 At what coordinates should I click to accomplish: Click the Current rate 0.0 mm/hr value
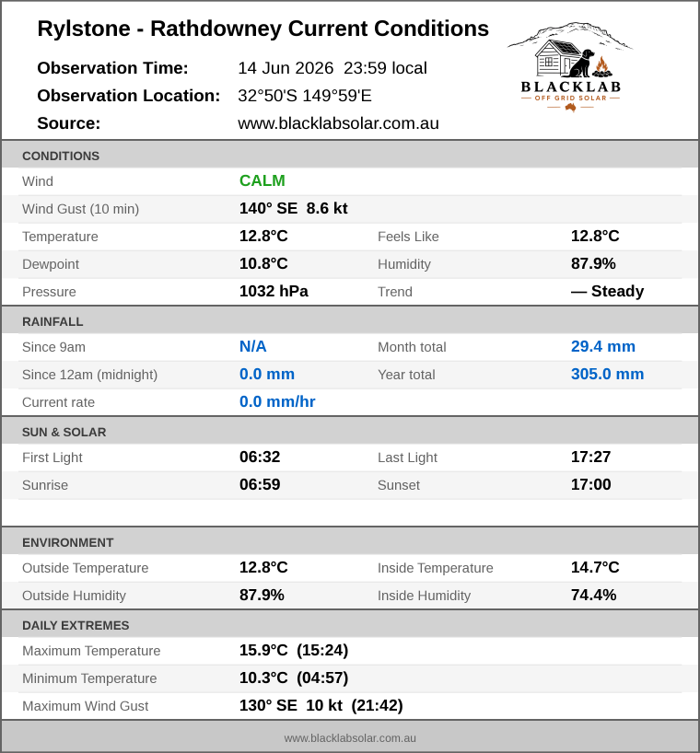pyautogui.click(x=277, y=401)
